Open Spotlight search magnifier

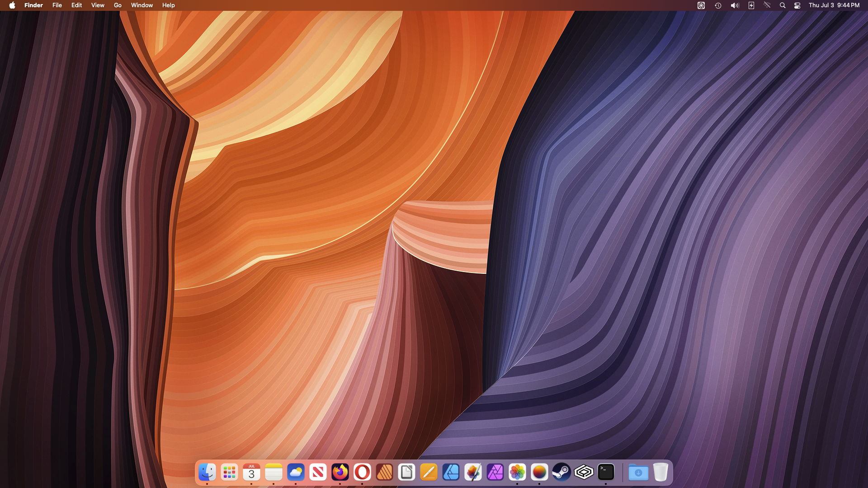(783, 5)
